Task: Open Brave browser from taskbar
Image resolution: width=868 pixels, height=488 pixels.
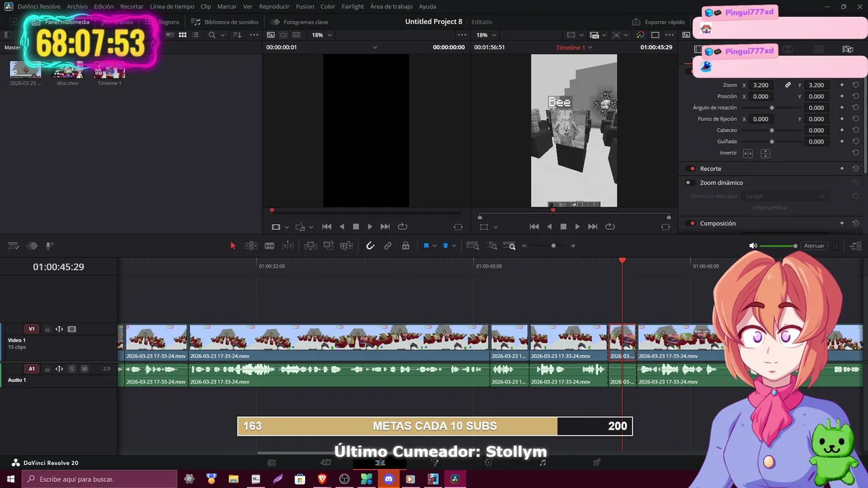Action: 322,479
